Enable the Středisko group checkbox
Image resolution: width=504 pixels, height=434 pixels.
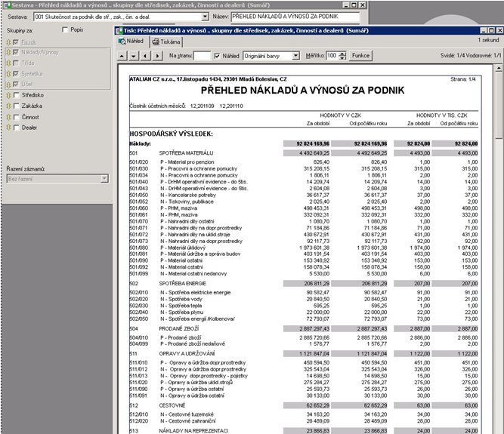[x=16, y=95]
